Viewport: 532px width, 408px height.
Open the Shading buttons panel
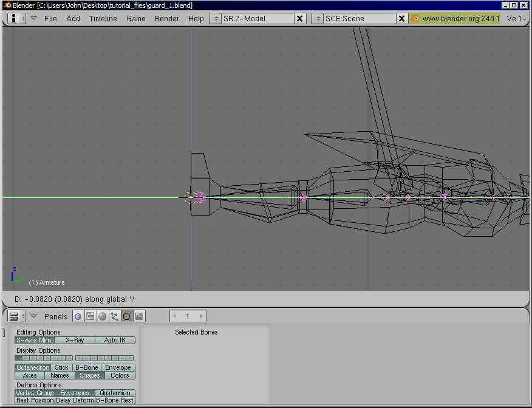pyautogui.click(x=103, y=316)
